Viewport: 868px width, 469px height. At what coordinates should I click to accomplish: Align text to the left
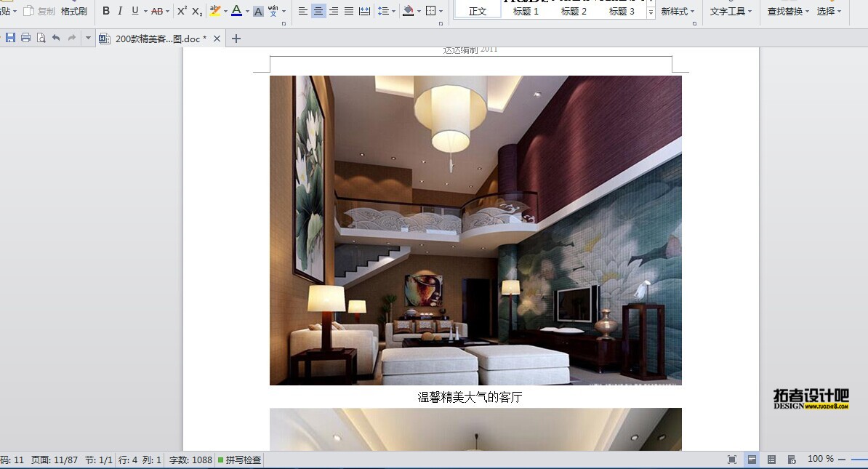tap(303, 11)
